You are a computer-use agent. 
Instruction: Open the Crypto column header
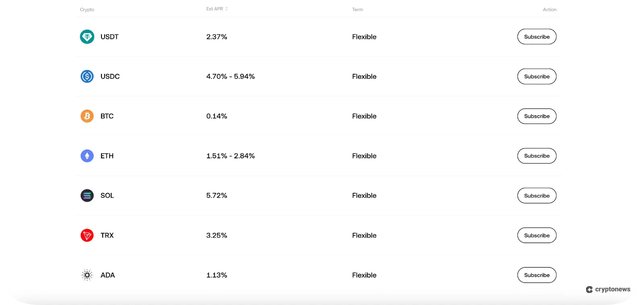pyautogui.click(x=87, y=9)
